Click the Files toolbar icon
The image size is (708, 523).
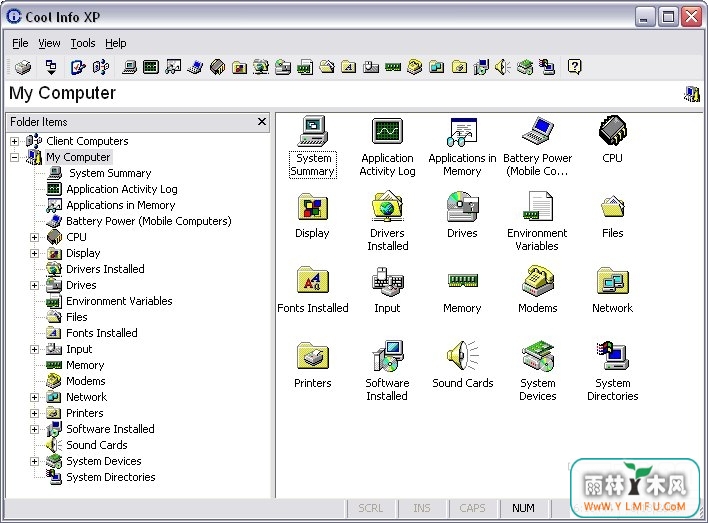point(327,67)
